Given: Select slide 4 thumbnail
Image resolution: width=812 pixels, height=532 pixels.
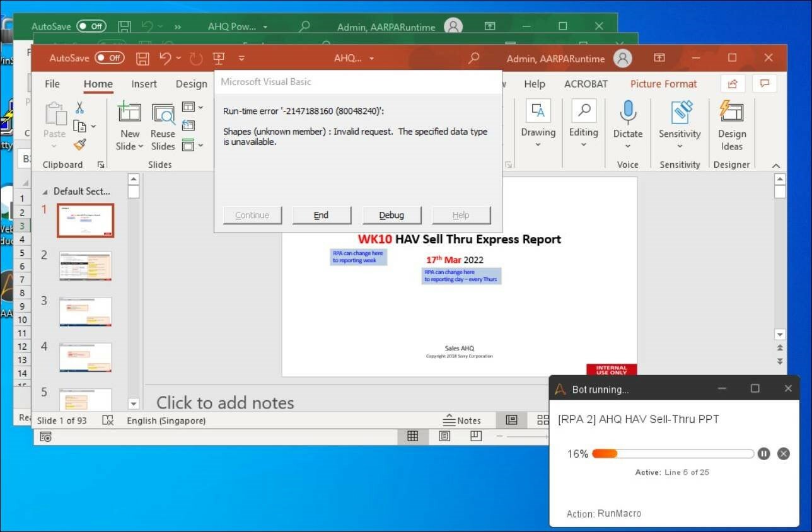Looking at the screenshot, I should [85, 357].
